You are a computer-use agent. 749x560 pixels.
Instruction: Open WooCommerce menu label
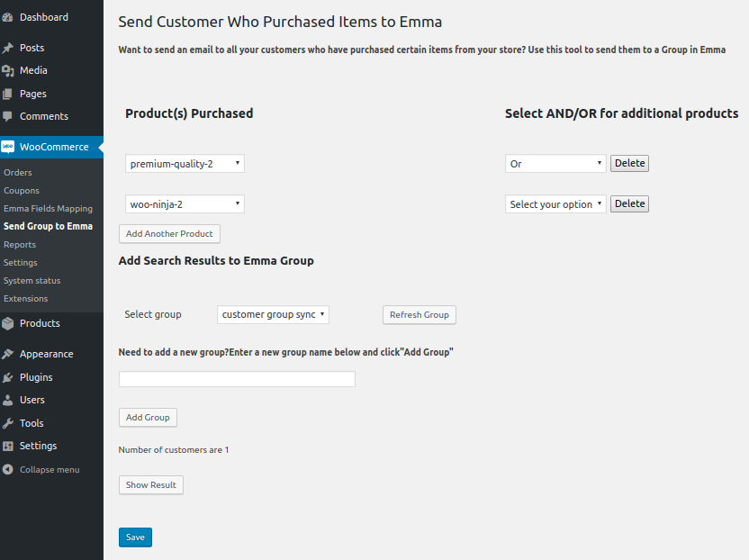[x=54, y=147]
